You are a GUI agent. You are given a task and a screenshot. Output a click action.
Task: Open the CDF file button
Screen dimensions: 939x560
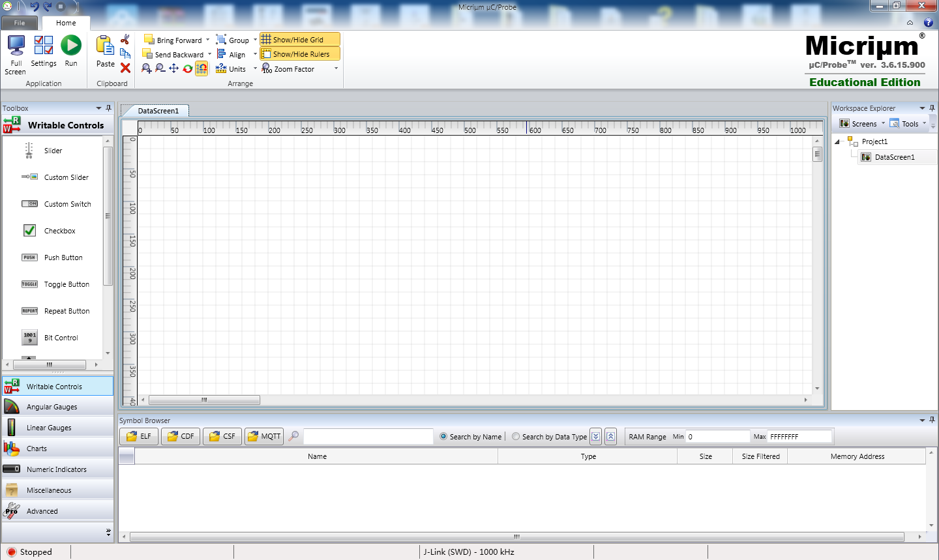click(x=181, y=436)
